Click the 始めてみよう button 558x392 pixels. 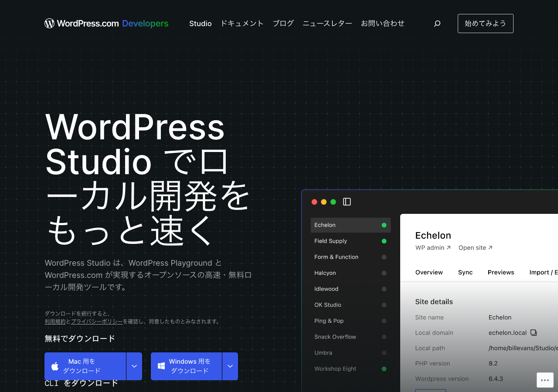tap(485, 24)
